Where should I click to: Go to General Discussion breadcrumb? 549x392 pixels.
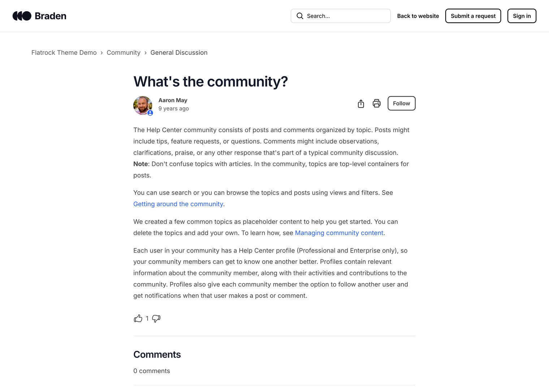(x=179, y=53)
